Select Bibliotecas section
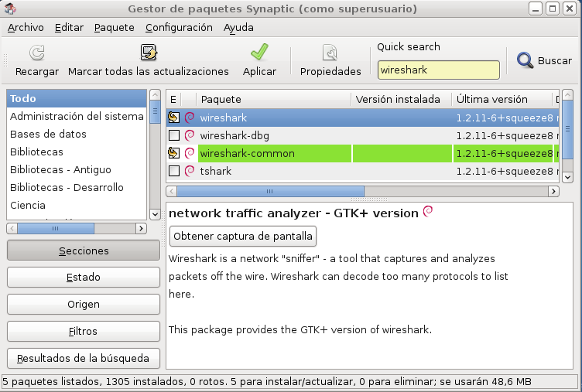Viewport: 582px width, 392px height. [77, 152]
